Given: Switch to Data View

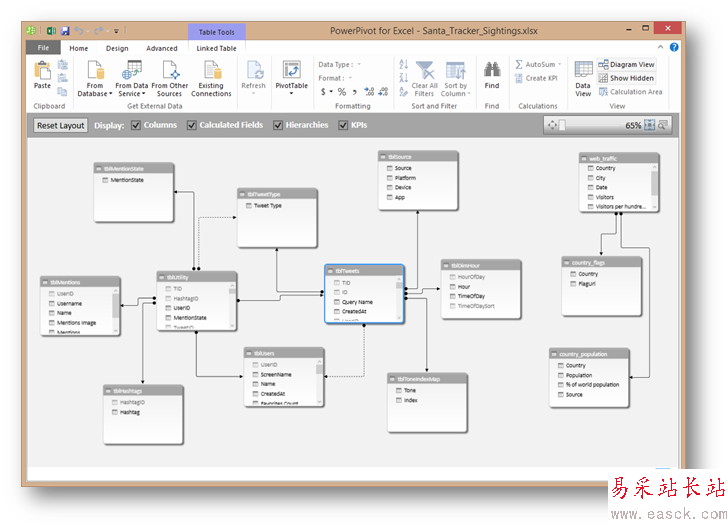Looking at the screenshot, I should [583, 78].
